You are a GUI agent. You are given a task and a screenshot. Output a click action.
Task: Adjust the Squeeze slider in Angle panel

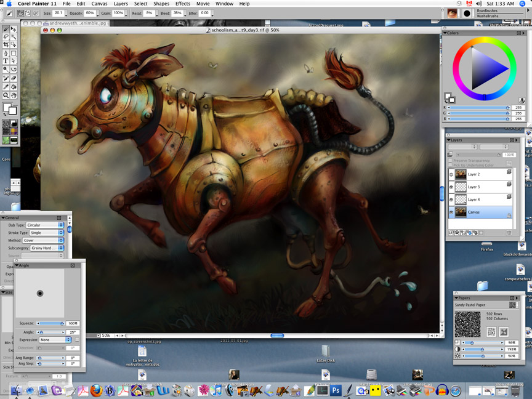pos(50,323)
